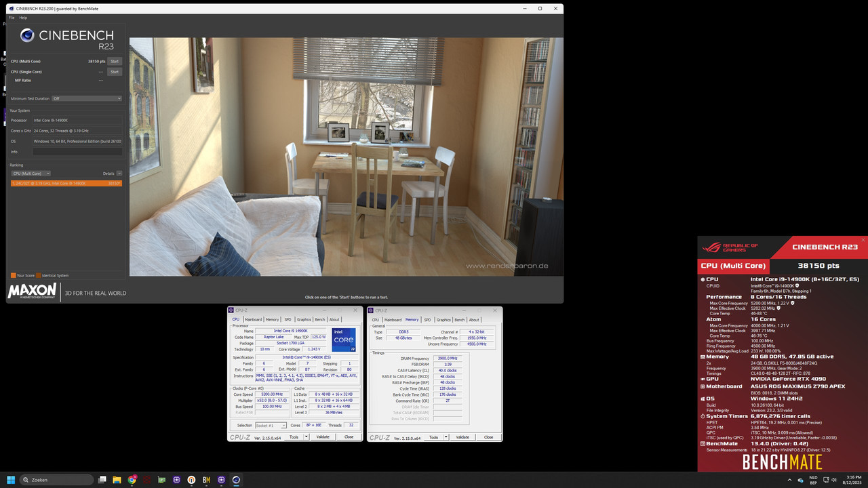Open Google Chrome from the taskbar
Viewport: 868px width, 488px height.
(x=132, y=480)
